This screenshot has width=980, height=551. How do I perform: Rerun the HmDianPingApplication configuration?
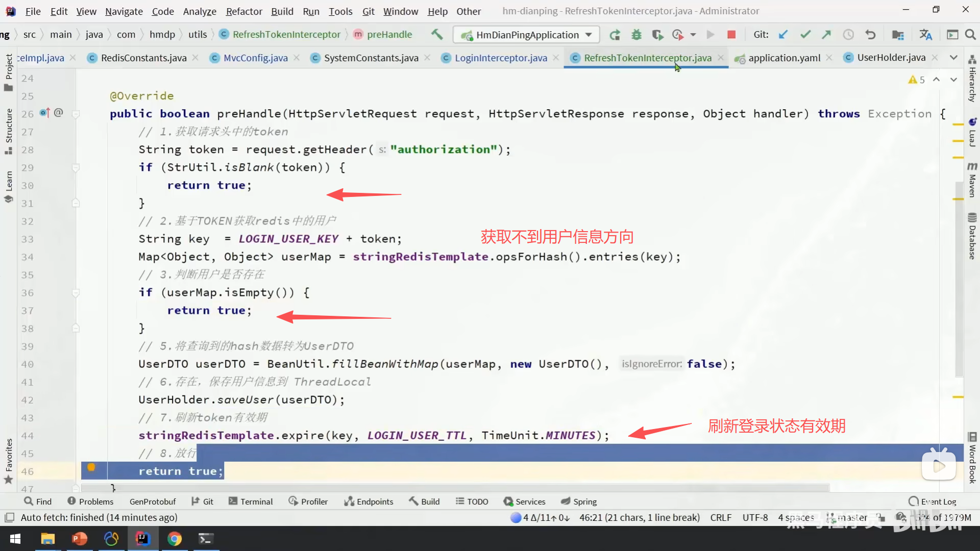615,35
